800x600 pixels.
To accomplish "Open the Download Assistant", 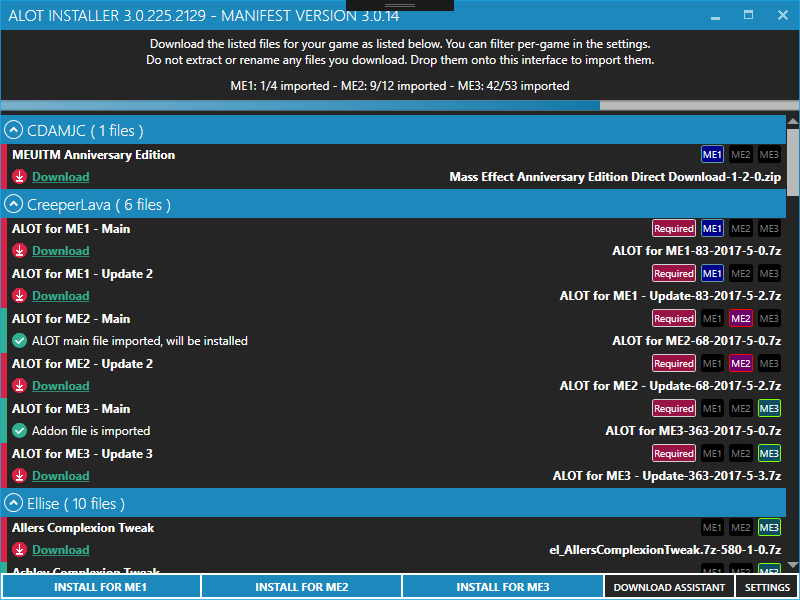I will pos(669,587).
